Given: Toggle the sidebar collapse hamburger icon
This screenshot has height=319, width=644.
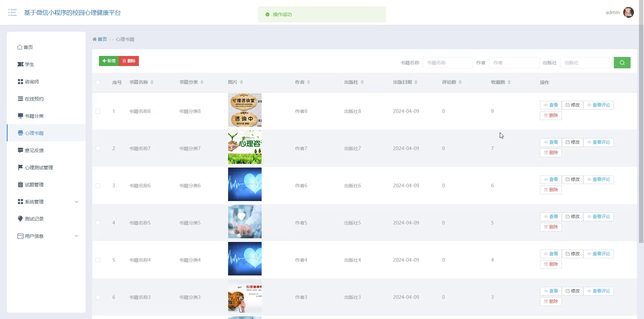Looking at the screenshot, I should coord(12,13).
